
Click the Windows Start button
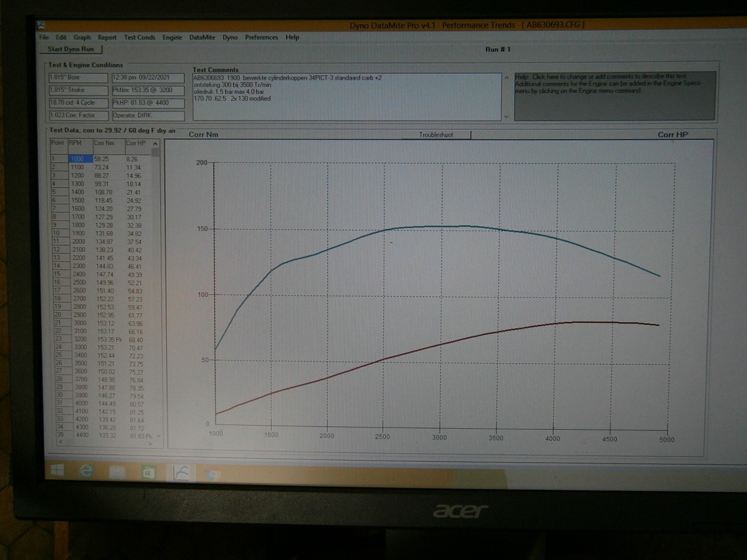click(57, 470)
